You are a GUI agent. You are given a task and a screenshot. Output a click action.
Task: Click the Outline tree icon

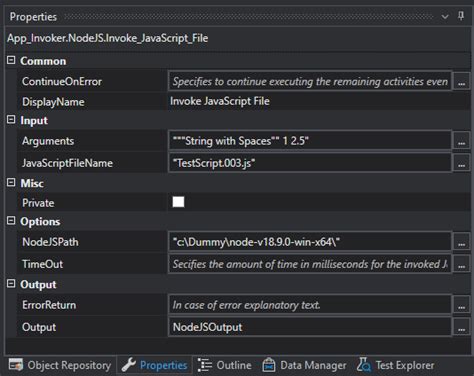(x=205, y=365)
